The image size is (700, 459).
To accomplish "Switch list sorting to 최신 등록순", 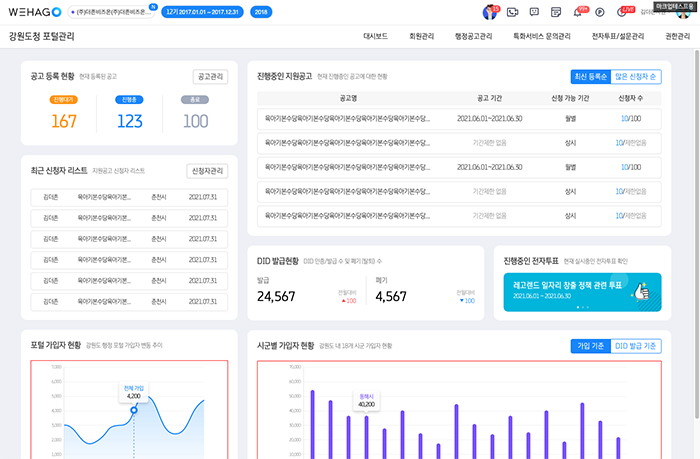I will point(590,76).
